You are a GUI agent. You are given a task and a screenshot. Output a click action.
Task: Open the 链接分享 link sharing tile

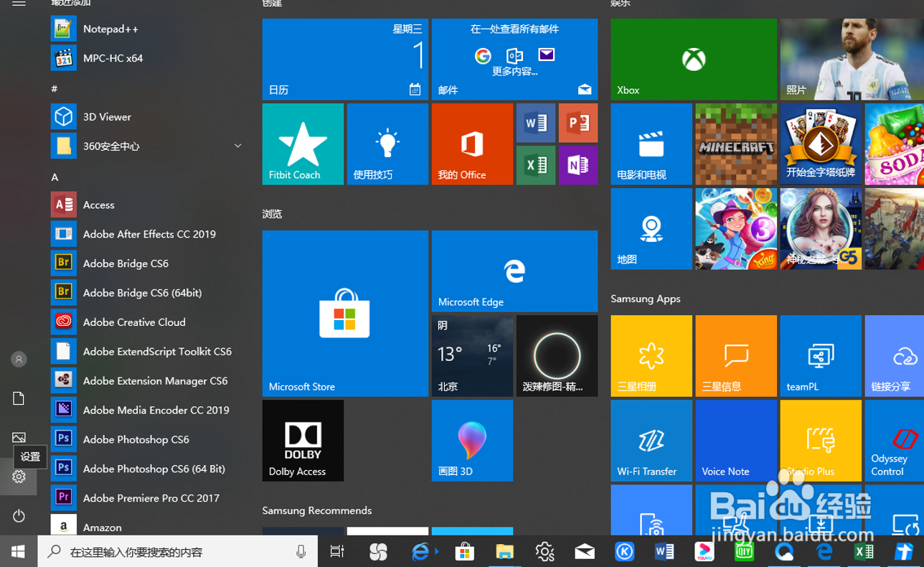894,355
